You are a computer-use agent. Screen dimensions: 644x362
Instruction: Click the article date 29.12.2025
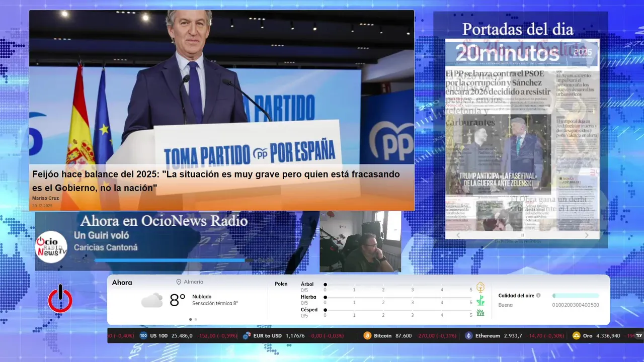(x=42, y=206)
